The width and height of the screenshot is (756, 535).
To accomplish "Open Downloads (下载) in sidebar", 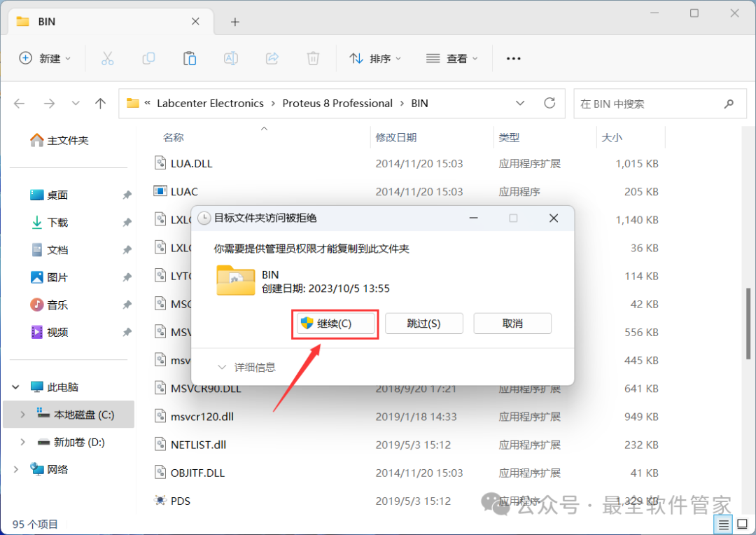I will click(x=49, y=223).
